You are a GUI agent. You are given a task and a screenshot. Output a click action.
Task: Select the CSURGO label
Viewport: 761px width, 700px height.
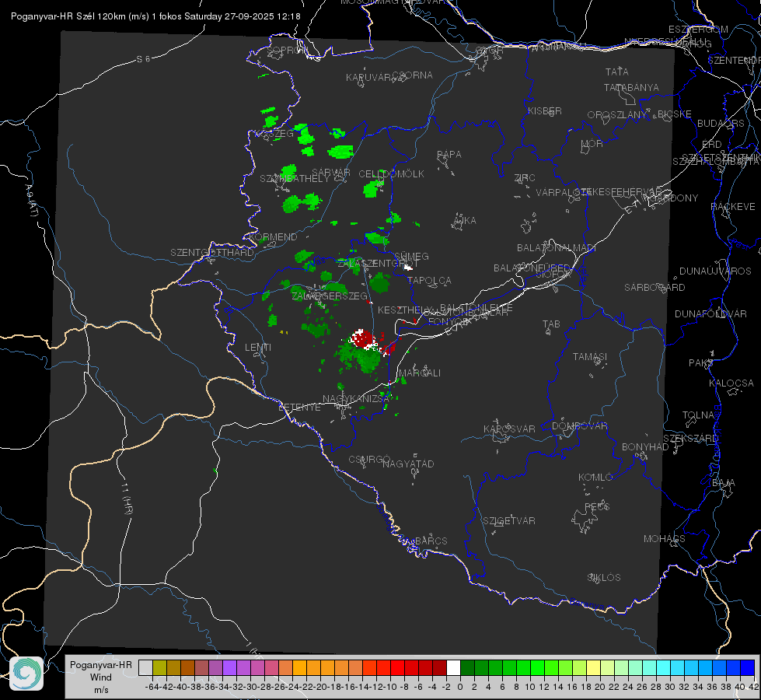(x=369, y=460)
